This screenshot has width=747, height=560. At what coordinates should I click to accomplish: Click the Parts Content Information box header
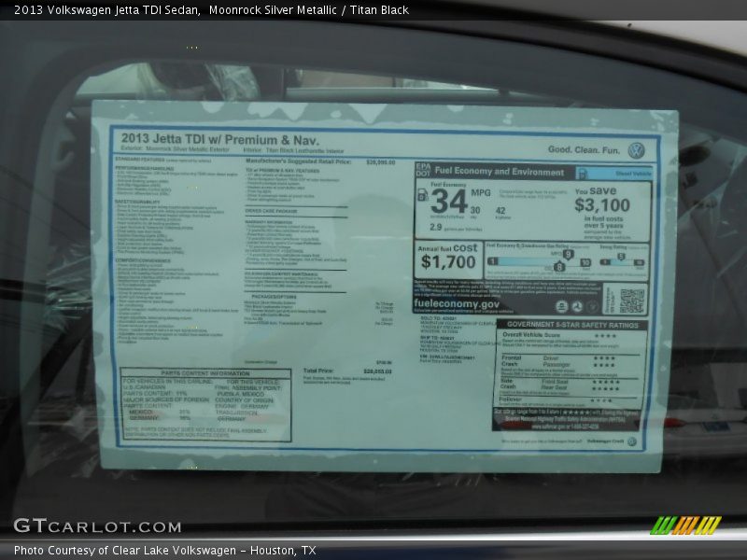205,373
